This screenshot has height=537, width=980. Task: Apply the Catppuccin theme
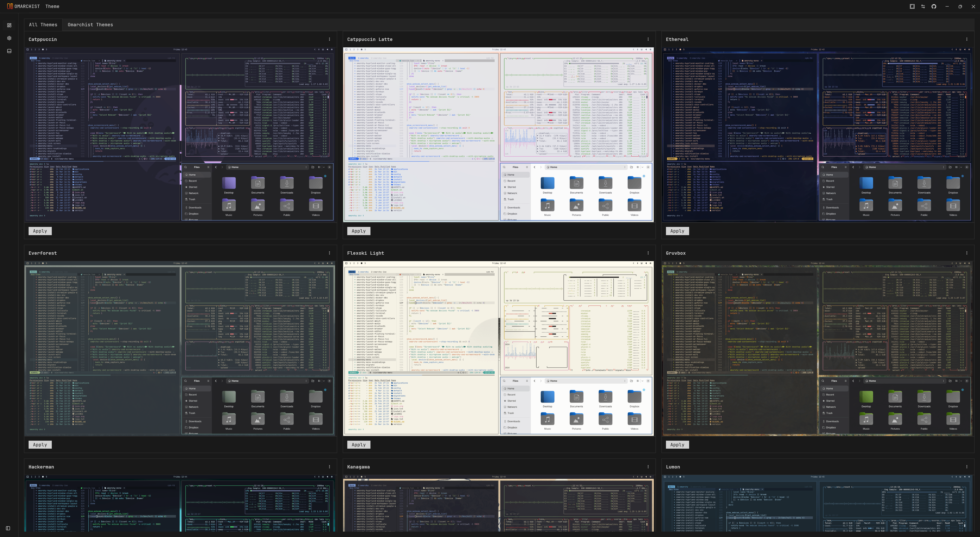click(40, 231)
